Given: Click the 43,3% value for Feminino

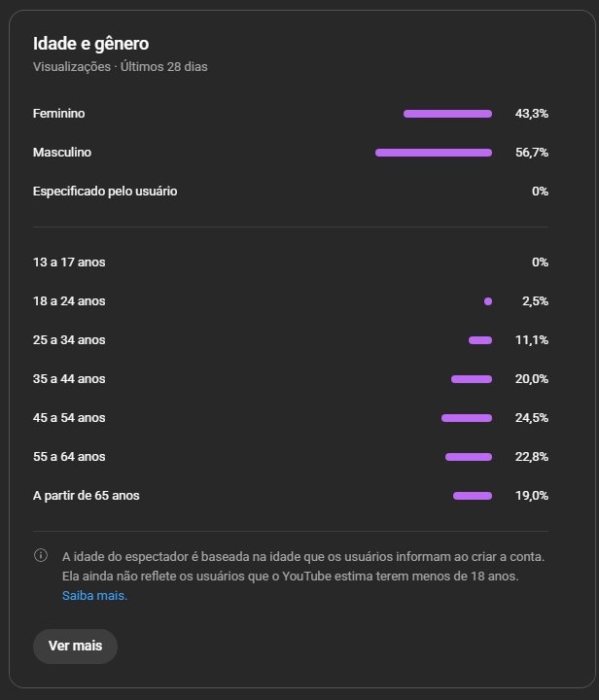Looking at the screenshot, I should (532, 114).
